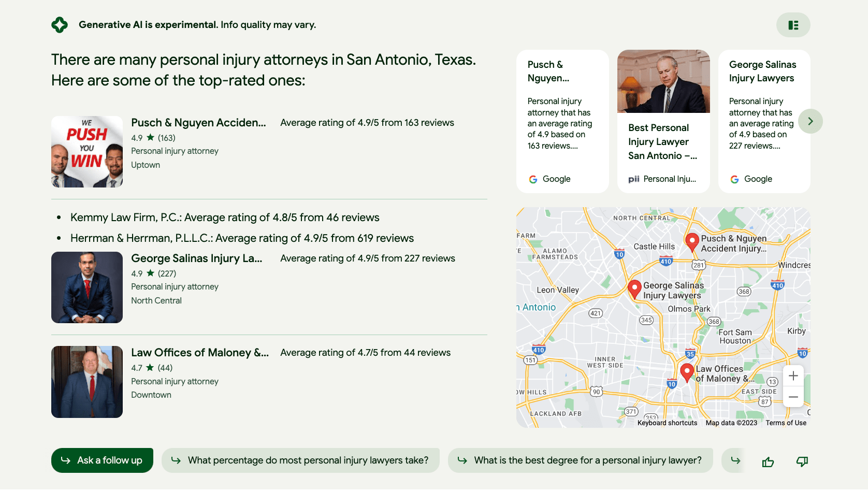The height and width of the screenshot is (492, 868).
Task: Click the 'Leon Valley' map label
Action: click(558, 290)
